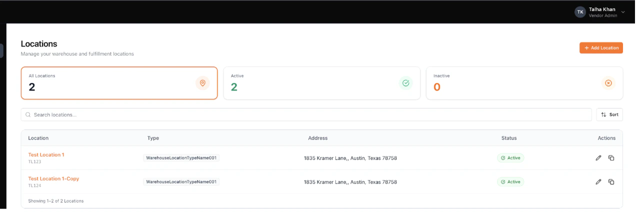The width and height of the screenshot is (644, 218).
Task: Expand the Talha Khan account menu chevron
Action: pyautogui.click(x=623, y=12)
